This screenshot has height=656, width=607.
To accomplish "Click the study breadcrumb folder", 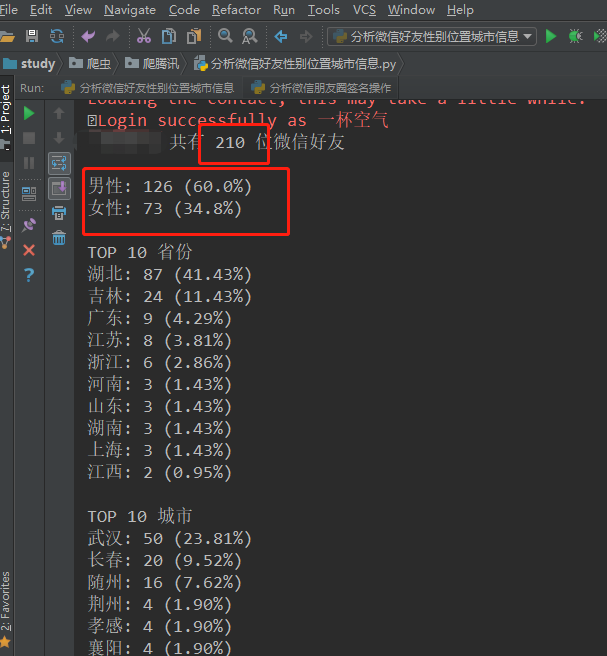I will (29, 64).
